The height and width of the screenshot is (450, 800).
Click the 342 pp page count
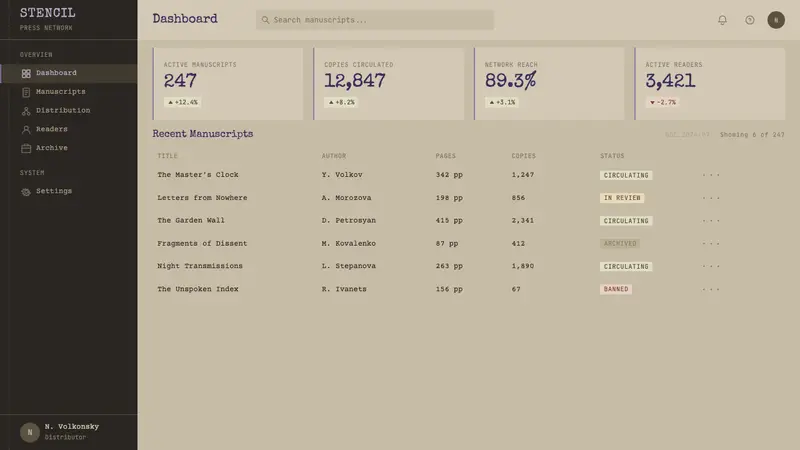pyautogui.click(x=449, y=175)
